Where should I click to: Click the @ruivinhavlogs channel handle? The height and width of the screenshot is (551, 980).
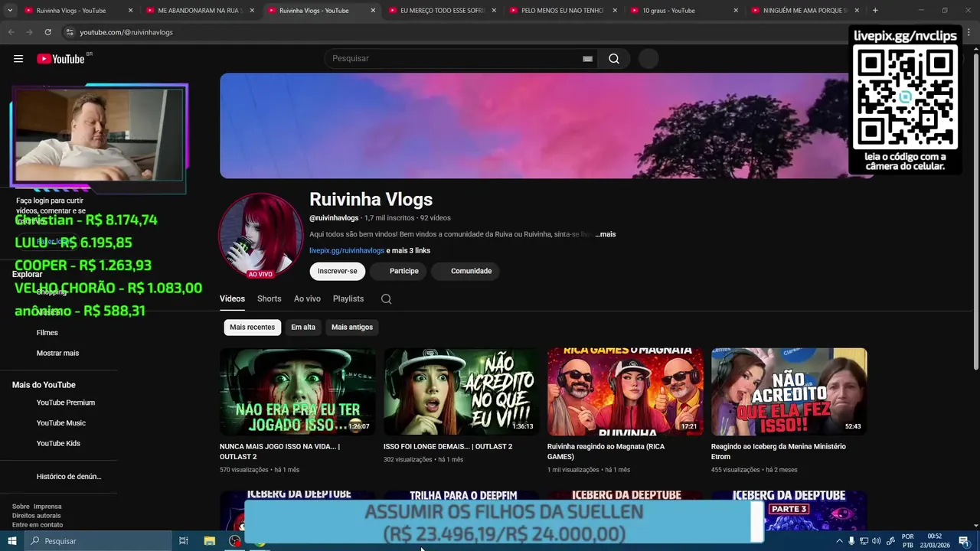(334, 218)
